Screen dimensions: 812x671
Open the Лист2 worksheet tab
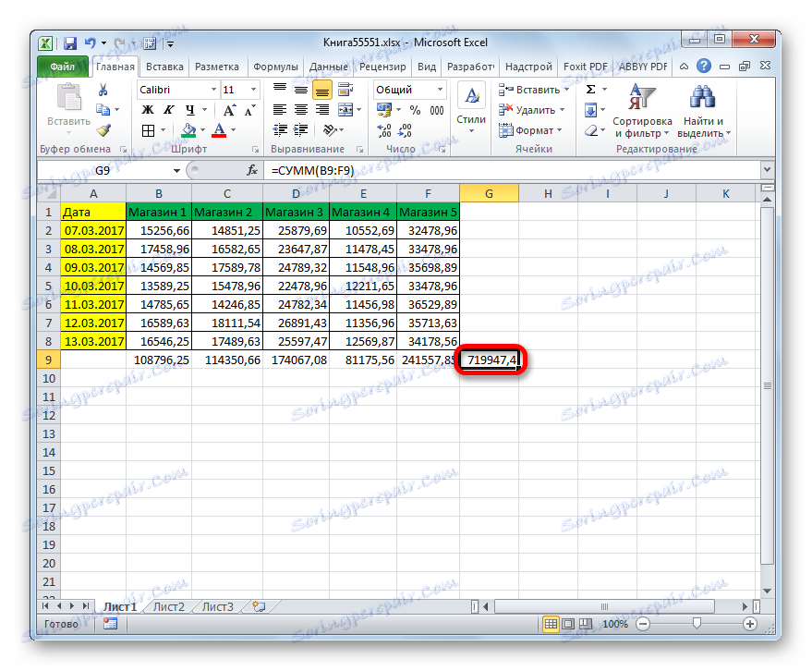(169, 606)
